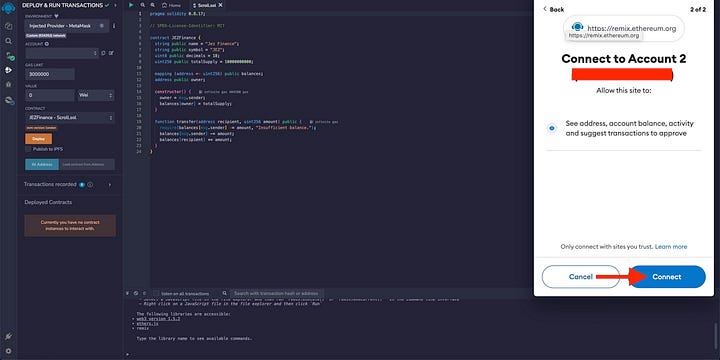Open the lowest plugin icon in the sidebar
The height and width of the screenshot is (360, 720).
9,100
